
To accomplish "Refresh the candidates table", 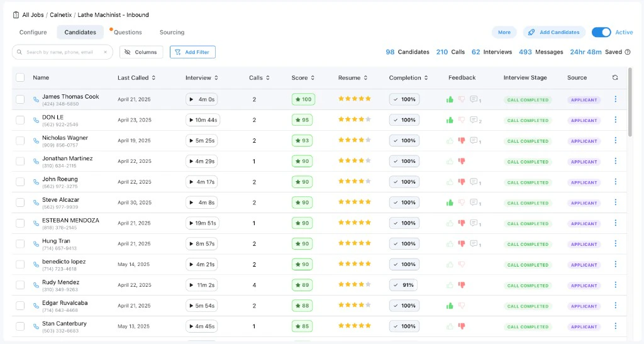I will (x=615, y=77).
